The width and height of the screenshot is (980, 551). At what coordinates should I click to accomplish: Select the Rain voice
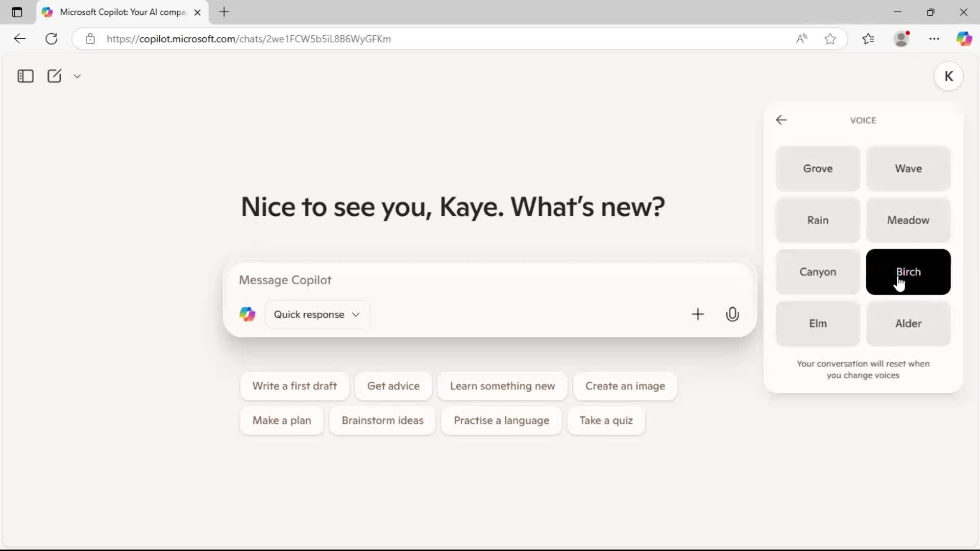point(818,220)
